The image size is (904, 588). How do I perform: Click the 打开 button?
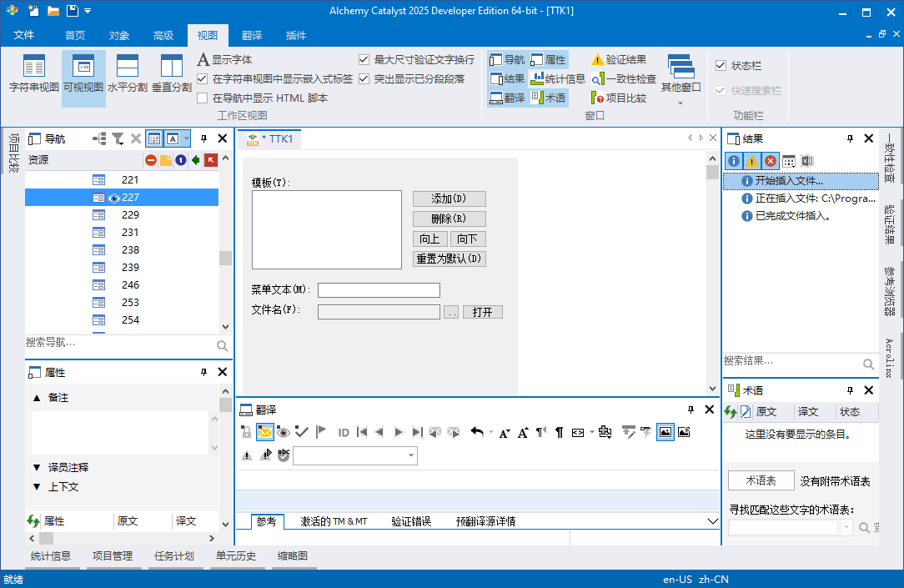[483, 313]
